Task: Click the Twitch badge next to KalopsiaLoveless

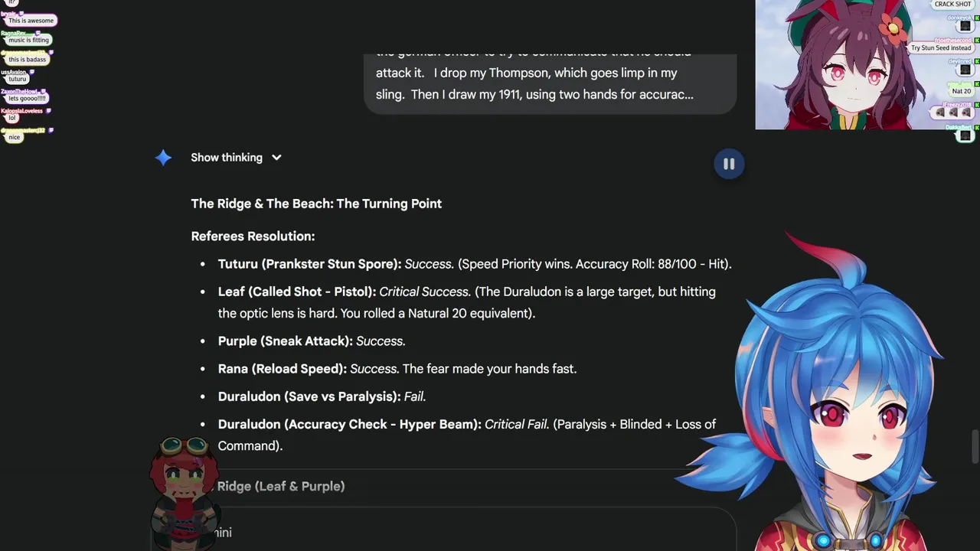Action: (x=50, y=111)
